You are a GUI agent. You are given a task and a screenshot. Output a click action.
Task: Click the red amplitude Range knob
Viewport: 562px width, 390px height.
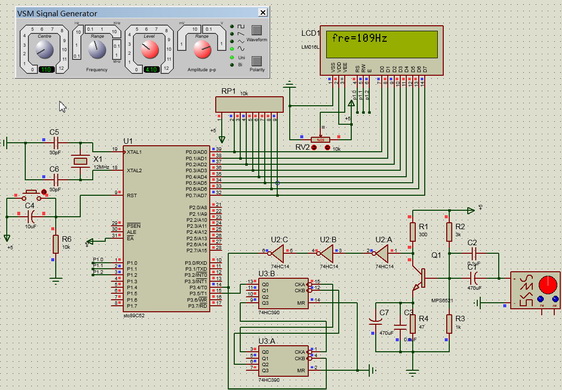(x=203, y=49)
